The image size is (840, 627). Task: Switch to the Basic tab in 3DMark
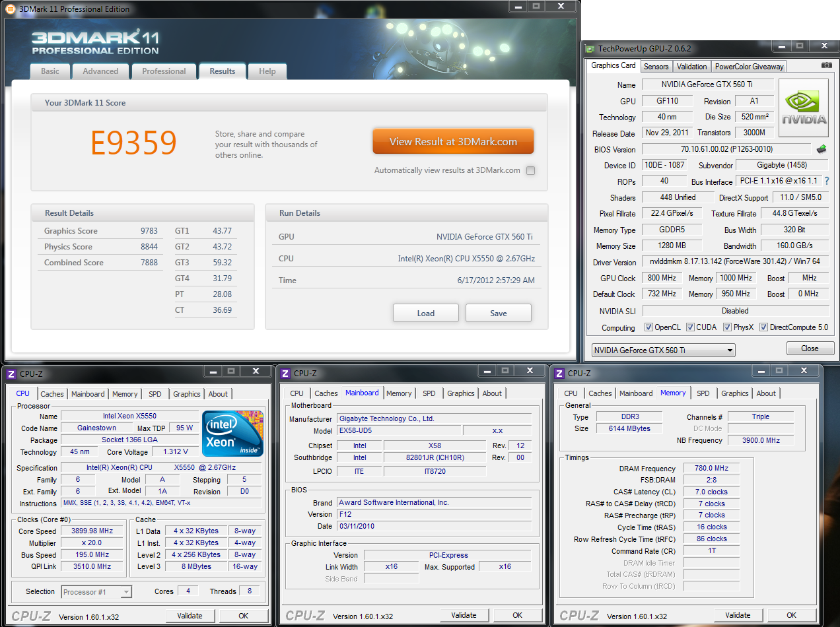[50, 71]
